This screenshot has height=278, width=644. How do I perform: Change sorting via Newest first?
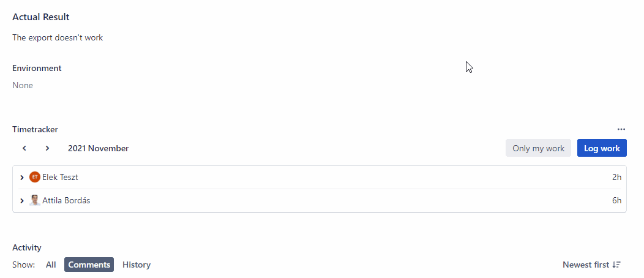point(591,265)
